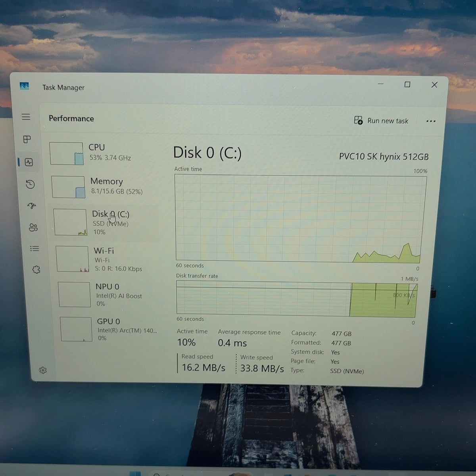Screen dimensions: 476x476
Task: Minimize the Task Manager window
Action: point(381,84)
